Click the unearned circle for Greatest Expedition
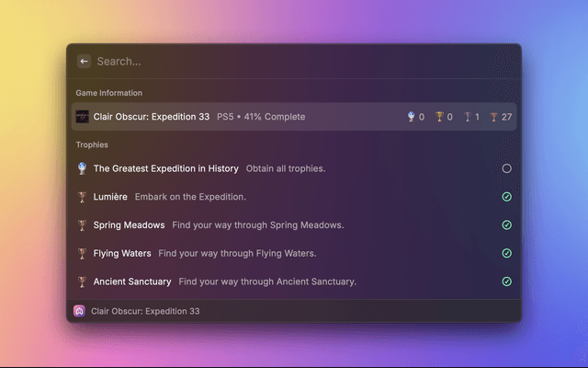The width and height of the screenshot is (588, 368). click(506, 168)
